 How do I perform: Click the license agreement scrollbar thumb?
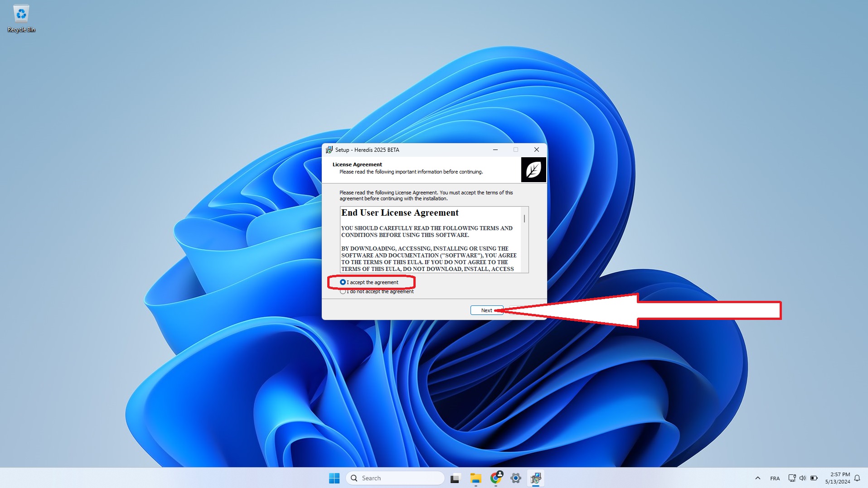point(524,219)
